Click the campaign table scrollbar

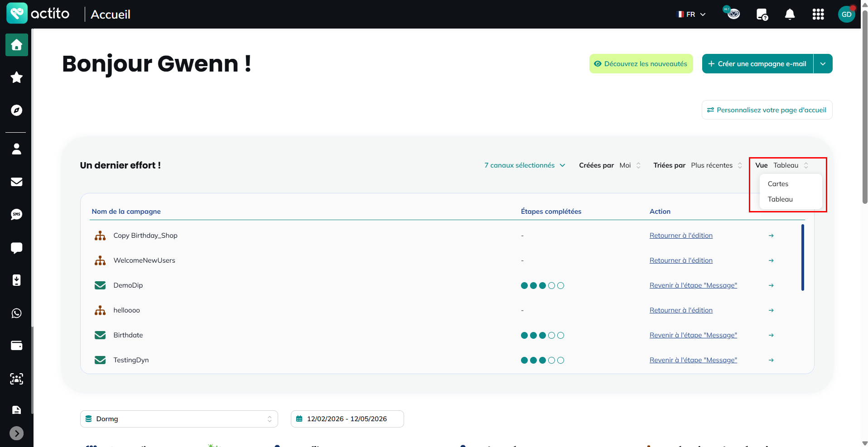tap(803, 257)
